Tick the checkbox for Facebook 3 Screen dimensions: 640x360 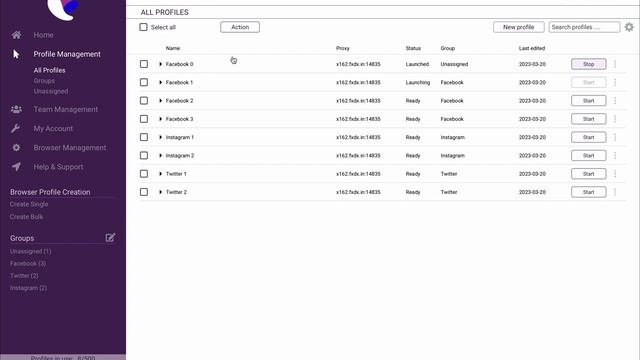[144, 119]
